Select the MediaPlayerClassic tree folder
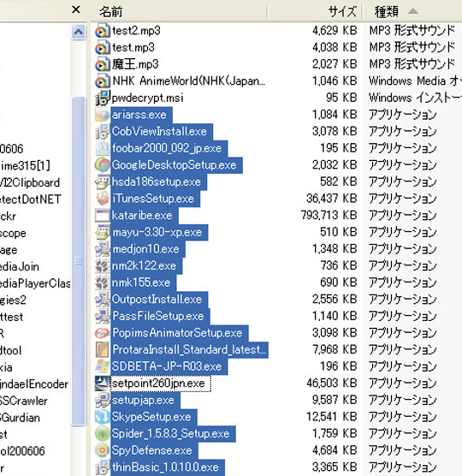Viewport: 462px width, 476px height. 35,283
